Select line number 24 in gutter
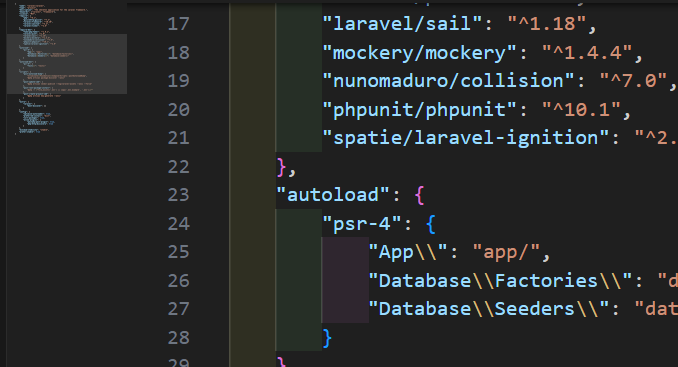Screen dimensions: 678x367 coord(179,223)
